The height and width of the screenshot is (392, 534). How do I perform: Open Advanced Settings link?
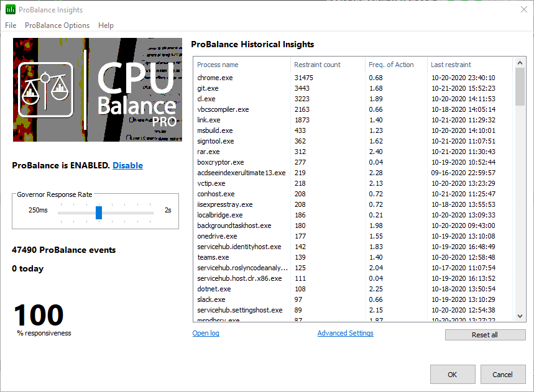tap(346, 333)
